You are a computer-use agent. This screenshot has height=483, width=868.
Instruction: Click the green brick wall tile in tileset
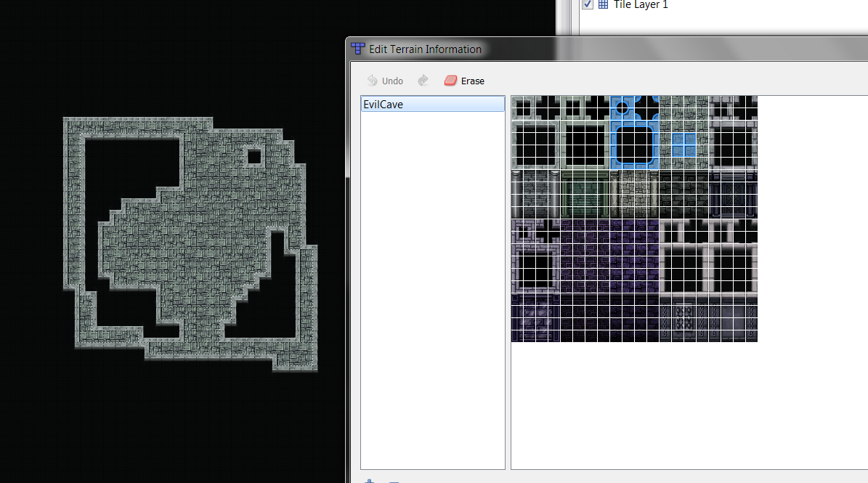[x=585, y=195]
